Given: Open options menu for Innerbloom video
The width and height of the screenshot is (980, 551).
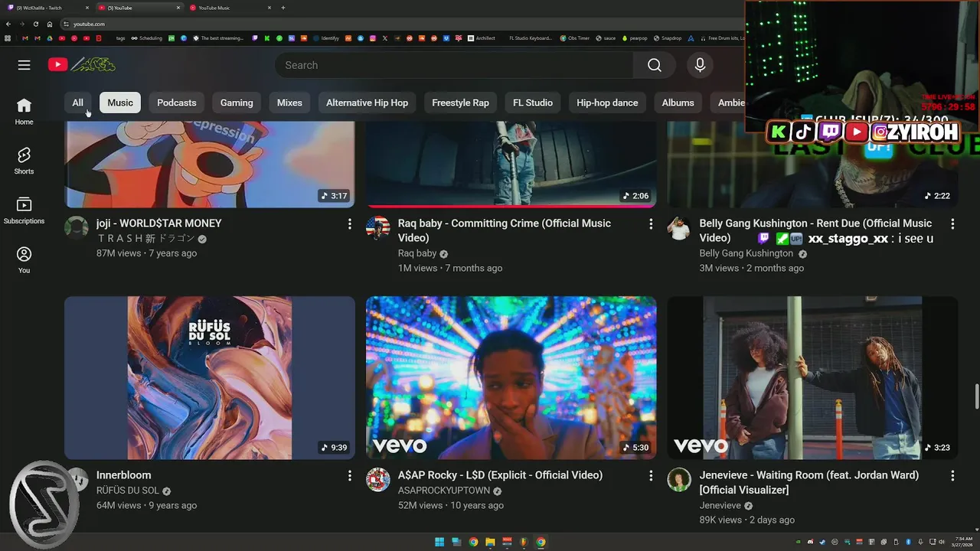Looking at the screenshot, I should click(349, 475).
